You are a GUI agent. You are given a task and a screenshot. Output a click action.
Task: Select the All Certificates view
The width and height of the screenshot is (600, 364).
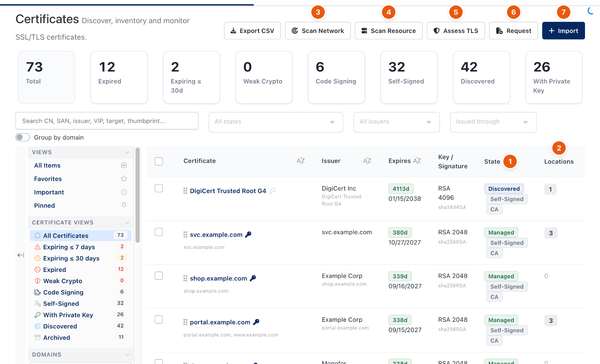[x=81, y=236]
